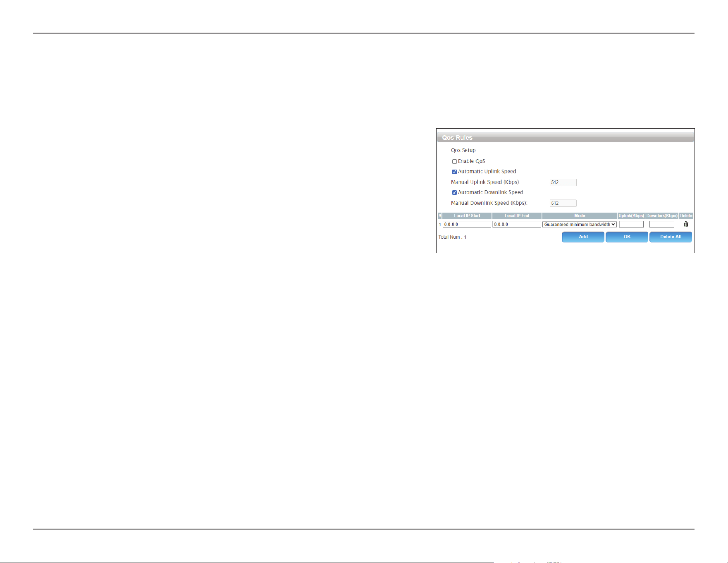Click the OK button
This screenshot has width=728, height=563.
(627, 237)
